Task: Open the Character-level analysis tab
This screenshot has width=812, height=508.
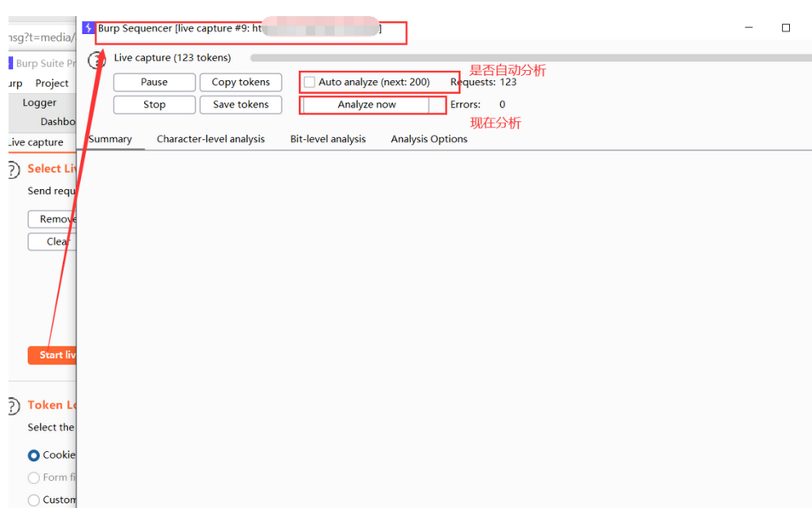Action: tap(210, 139)
